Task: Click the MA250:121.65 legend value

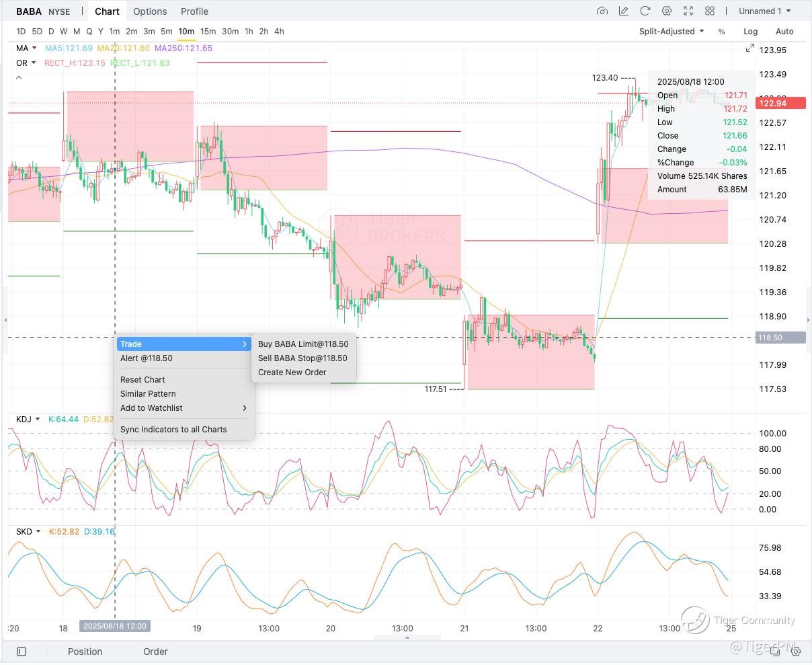Action: 184,48
